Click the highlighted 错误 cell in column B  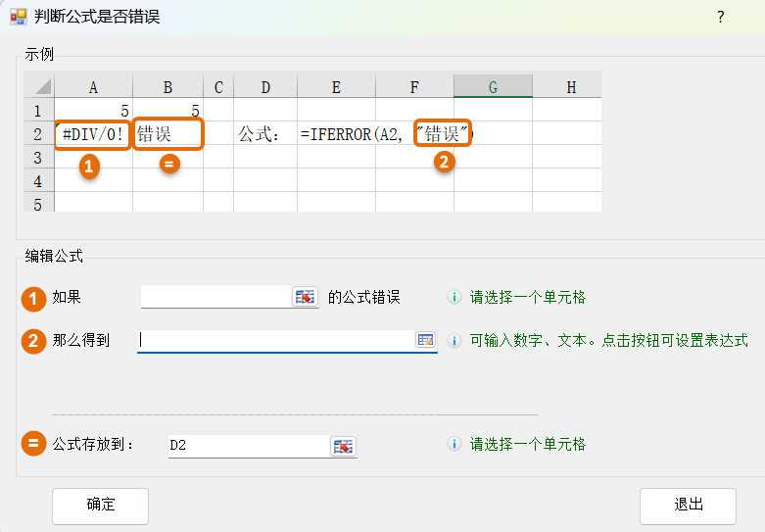pyautogui.click(x=167, y=134)
